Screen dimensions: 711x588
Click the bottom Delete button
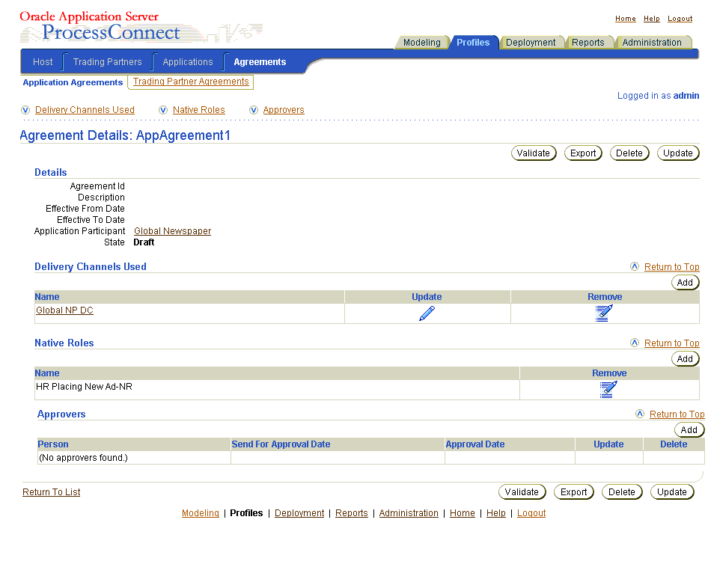coord(622,492)
